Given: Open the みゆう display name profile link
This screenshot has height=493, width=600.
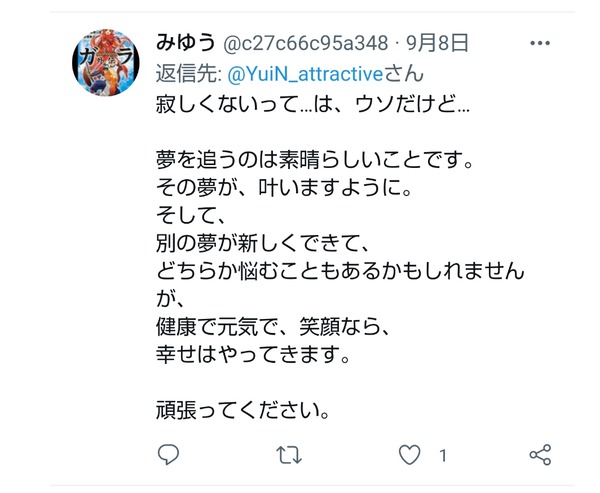Looking at the screenshot, I should click(x=186, y=42).
